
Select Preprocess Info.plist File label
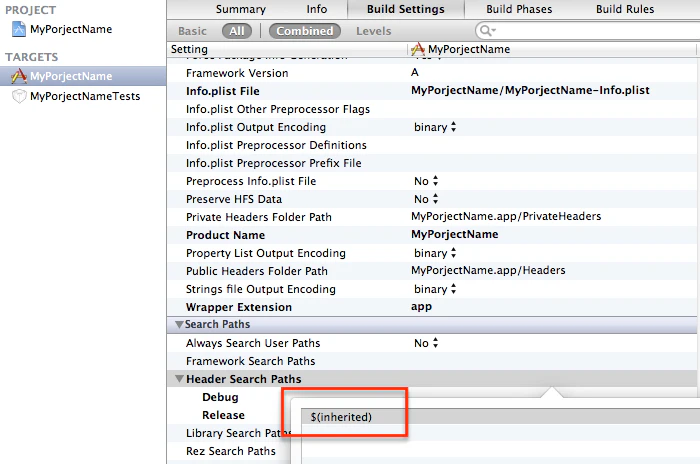click(x=251, y=181)
